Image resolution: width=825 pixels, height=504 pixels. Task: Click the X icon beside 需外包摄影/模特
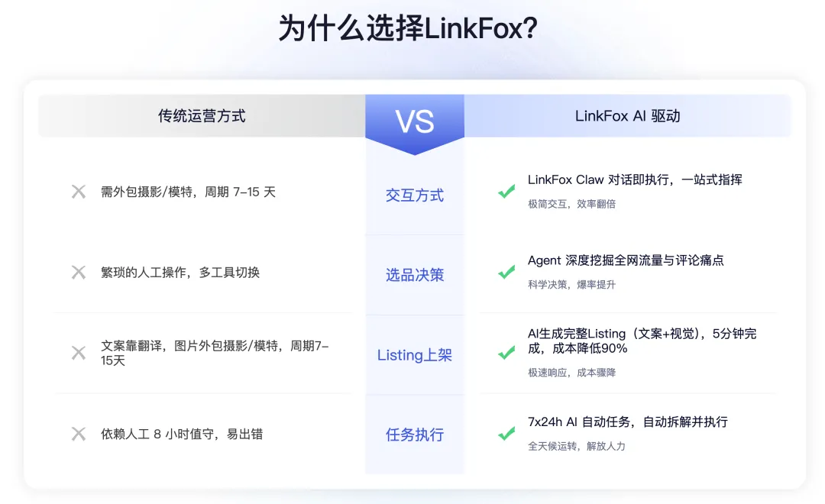click(79, 192)
